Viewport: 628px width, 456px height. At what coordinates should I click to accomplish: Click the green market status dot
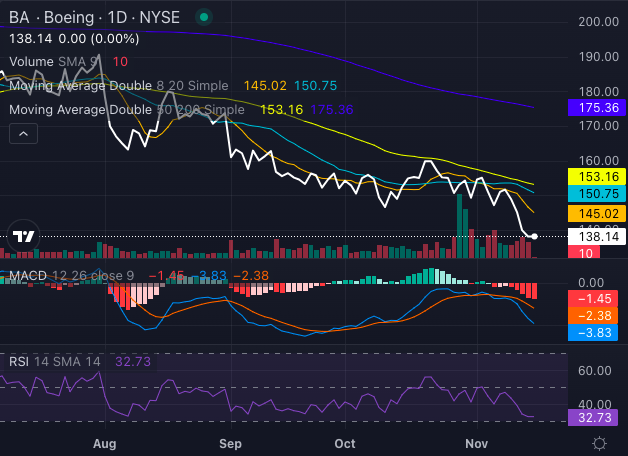tap(204, 19)
